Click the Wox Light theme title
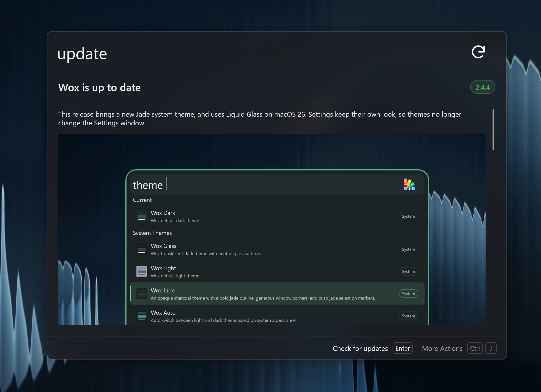Screen dimensions: 541x392 point(163,268)
